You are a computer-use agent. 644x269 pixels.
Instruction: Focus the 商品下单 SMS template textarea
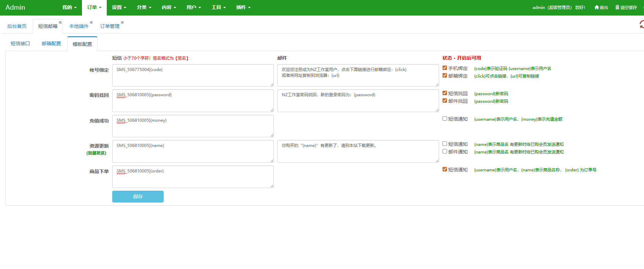(193, 177)
